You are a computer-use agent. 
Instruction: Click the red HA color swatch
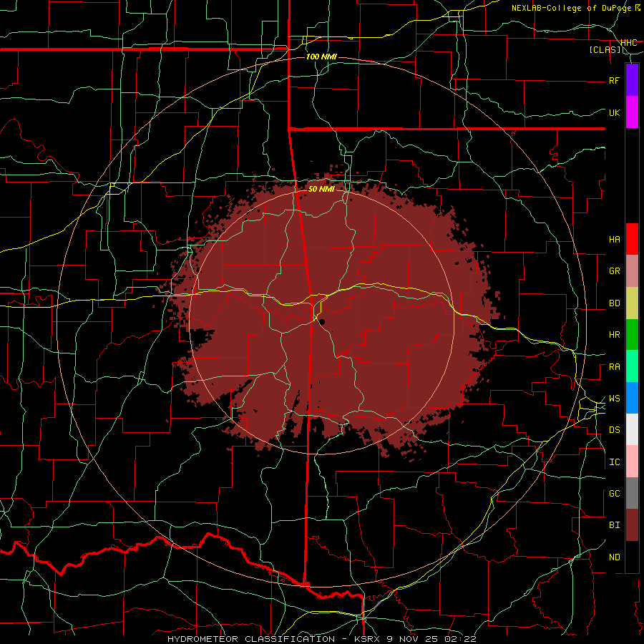pyautogui.click(x=632, y=239)
